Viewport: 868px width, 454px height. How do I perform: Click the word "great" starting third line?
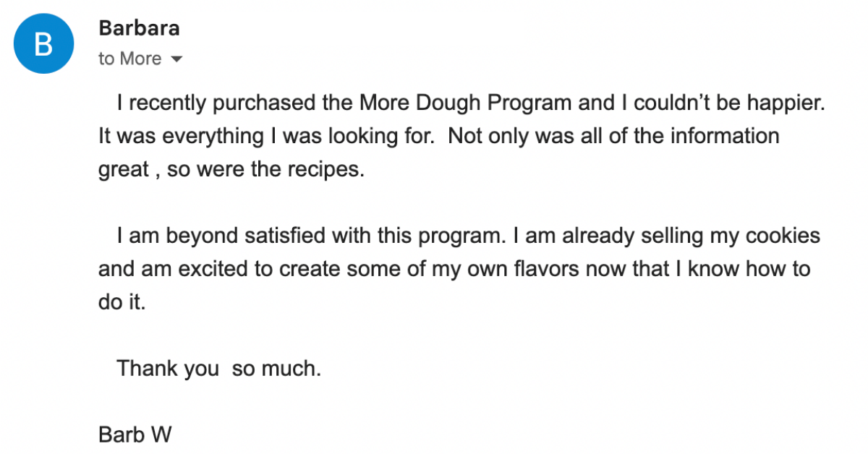[x=124, y=169]
